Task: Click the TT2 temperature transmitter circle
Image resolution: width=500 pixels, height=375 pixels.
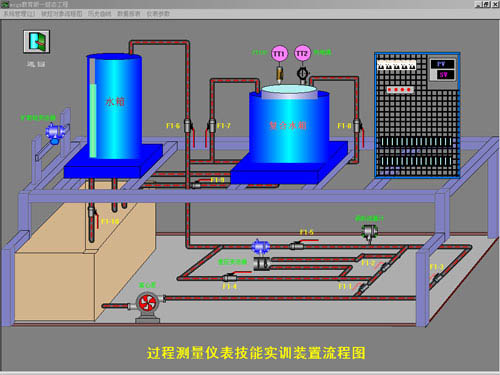Action: (x=302, y=54)
